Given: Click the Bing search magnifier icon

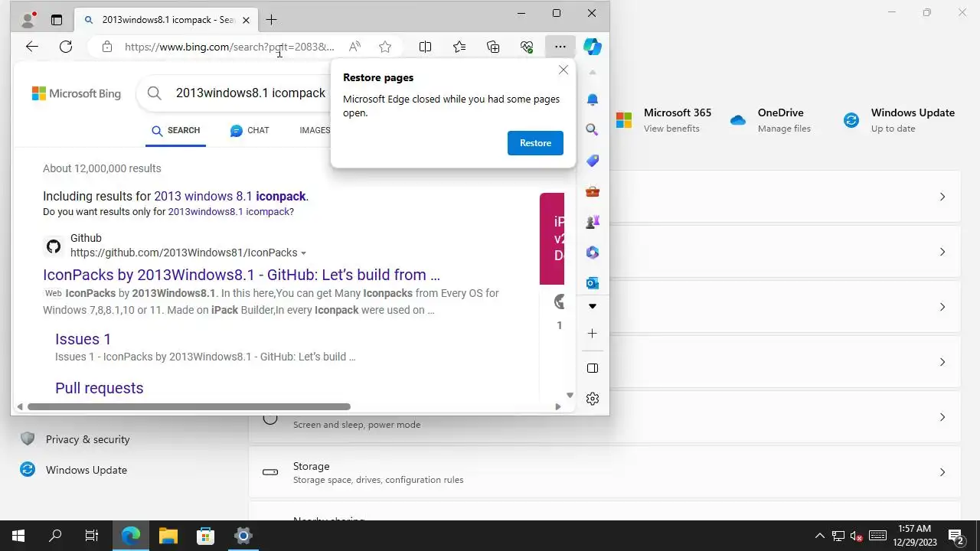Looking at the screenshot, I should pos(155,93).
